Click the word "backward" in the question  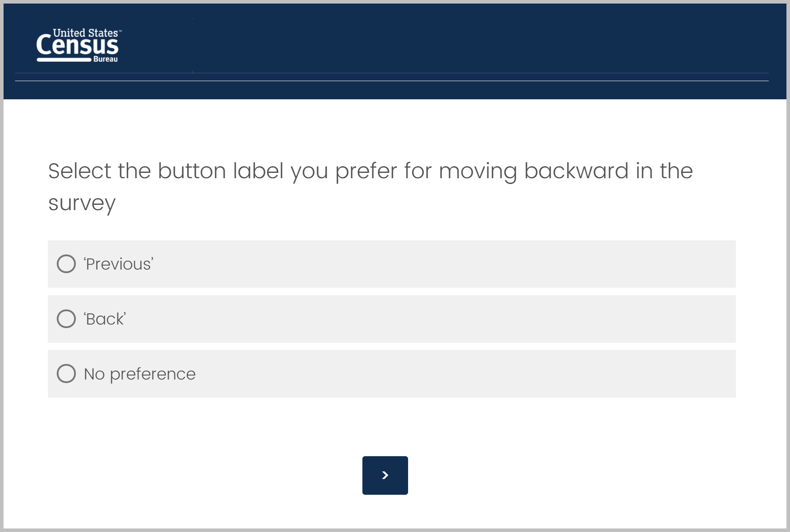[x=576, y=171]
